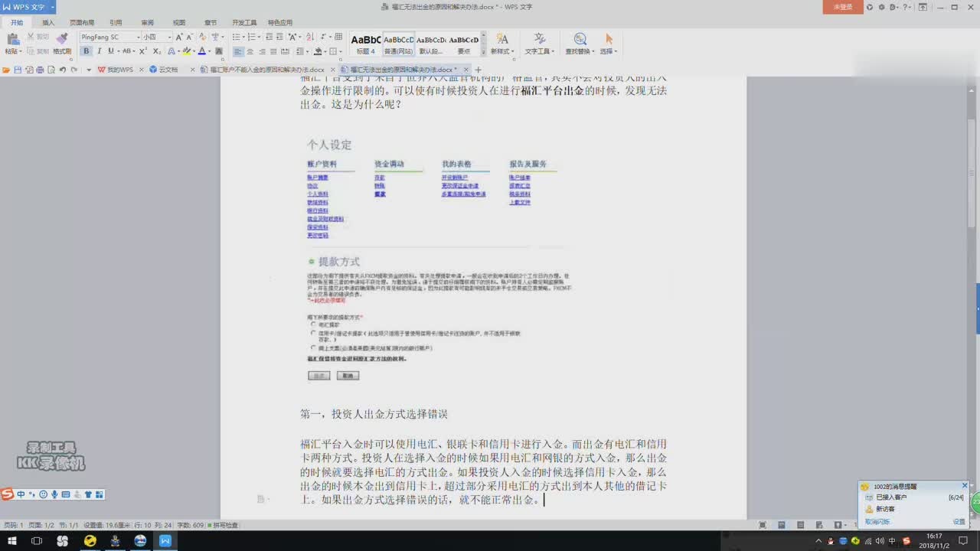Image resolution: width=980 pixels, height=551 pixels.
Task: Open the 文字工具 menu
Action: [539, 44]
